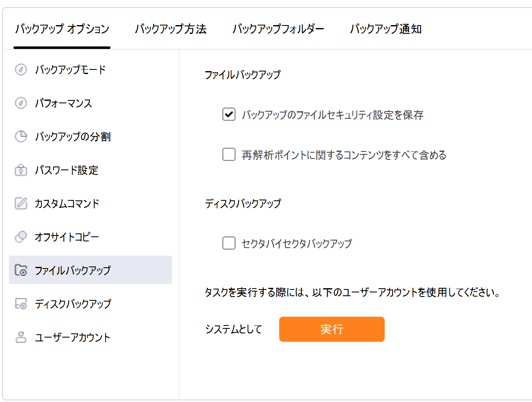Click the パフォーマンス gauge icon
Screen dimensions: 532x402
21,103
